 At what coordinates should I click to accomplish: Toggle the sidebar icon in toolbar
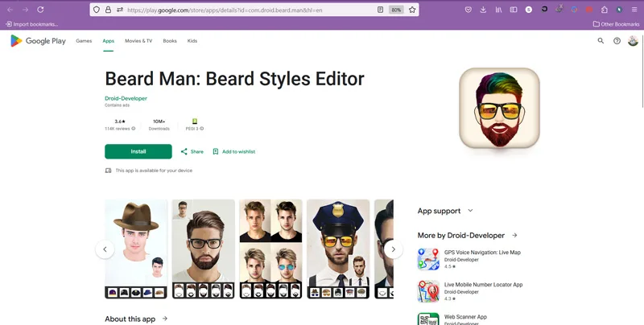click(514, 10)
